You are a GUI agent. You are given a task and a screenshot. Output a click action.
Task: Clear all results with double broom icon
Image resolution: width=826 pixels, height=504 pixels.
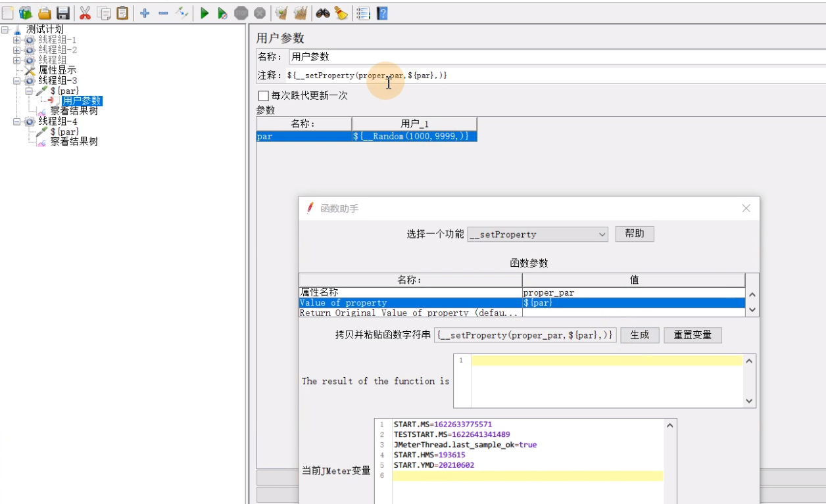pos(301,12)
